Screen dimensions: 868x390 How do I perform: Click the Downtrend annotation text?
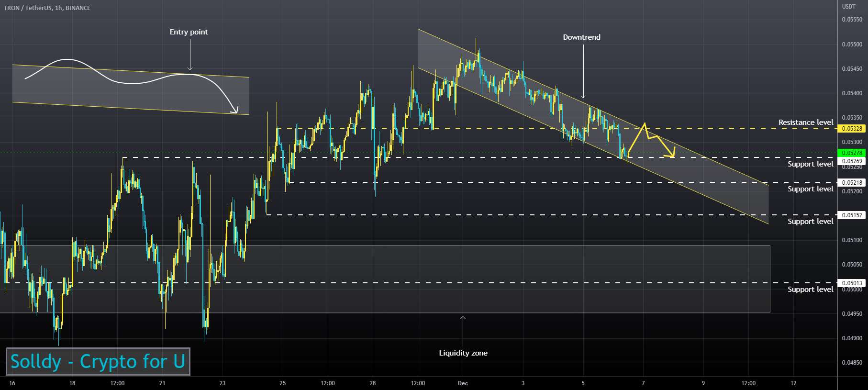(x=581, y=37)
